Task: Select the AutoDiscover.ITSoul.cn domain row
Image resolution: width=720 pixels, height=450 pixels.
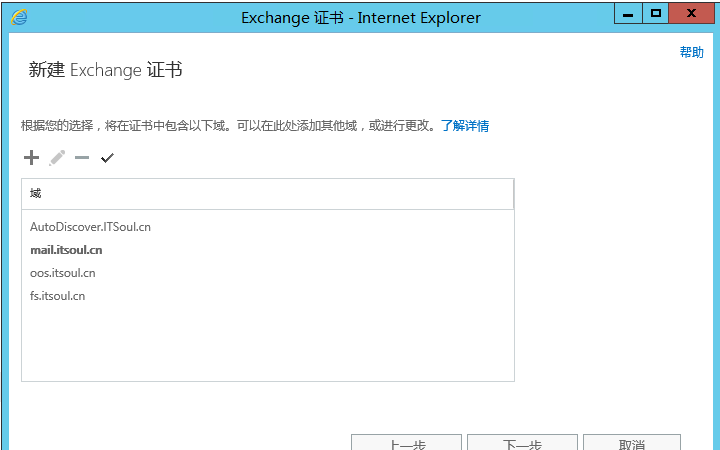Action: [268, 227]
